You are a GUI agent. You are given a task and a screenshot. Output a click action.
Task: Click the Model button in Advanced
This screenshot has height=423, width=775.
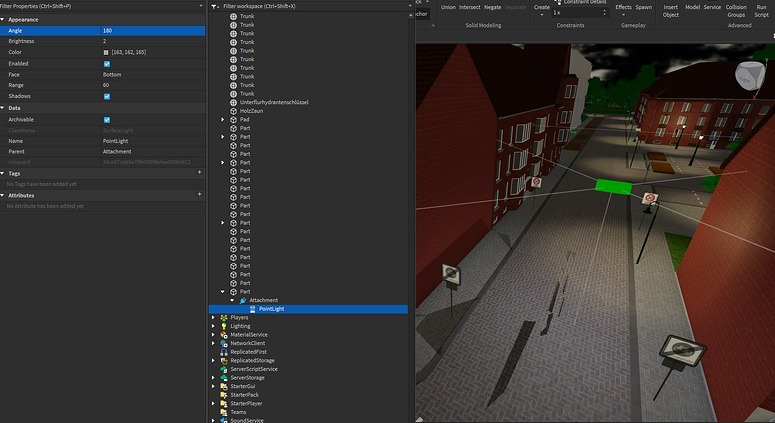point(692,7)
